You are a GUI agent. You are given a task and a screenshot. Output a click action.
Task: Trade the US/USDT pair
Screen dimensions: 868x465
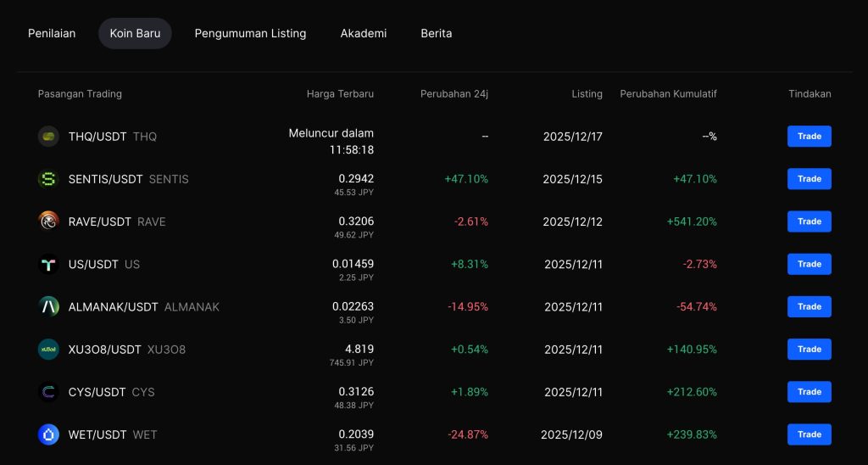pos(810,265)
